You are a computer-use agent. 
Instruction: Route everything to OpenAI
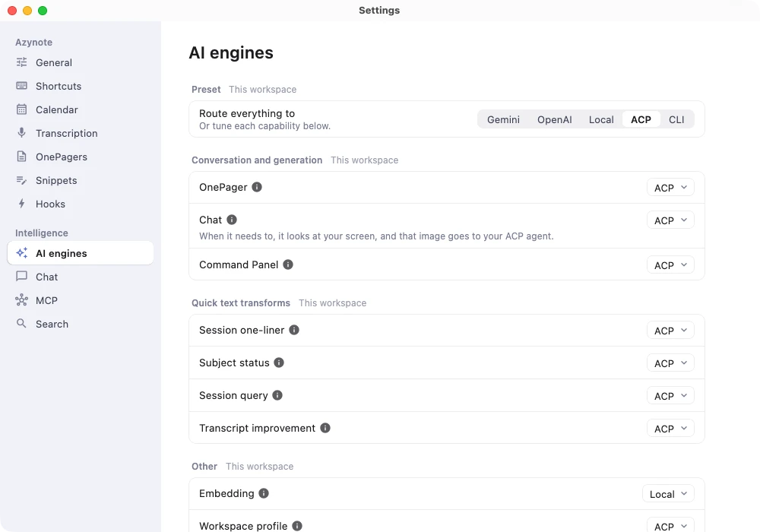point(555,119)
